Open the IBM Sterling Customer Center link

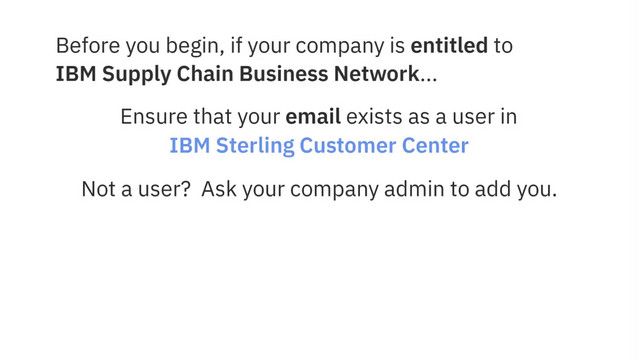(x=319, y=146)
